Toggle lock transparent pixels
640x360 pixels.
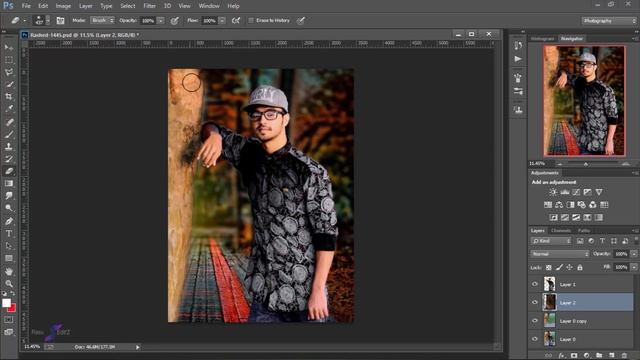[549, 267]
